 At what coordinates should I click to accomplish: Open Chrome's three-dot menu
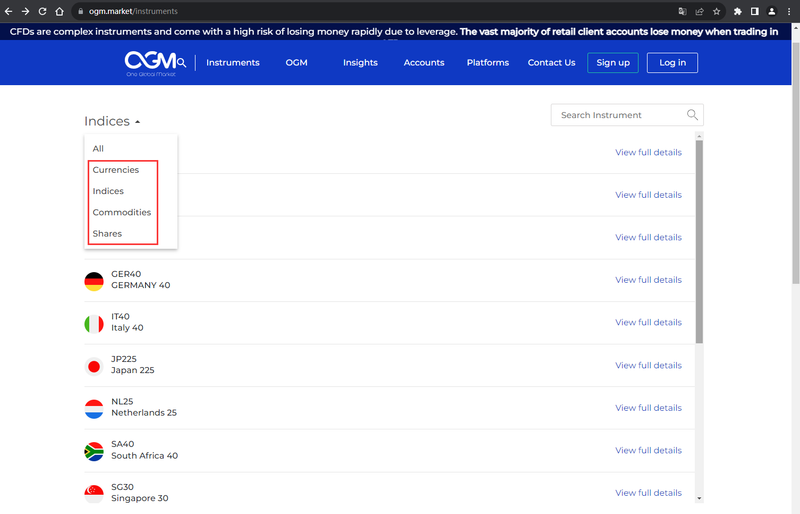pyautogui.click(x=789, y=11)
